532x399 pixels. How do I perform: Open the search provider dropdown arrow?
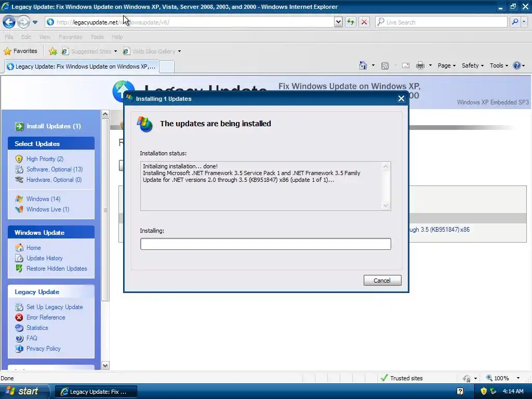[x=524, y=22]
